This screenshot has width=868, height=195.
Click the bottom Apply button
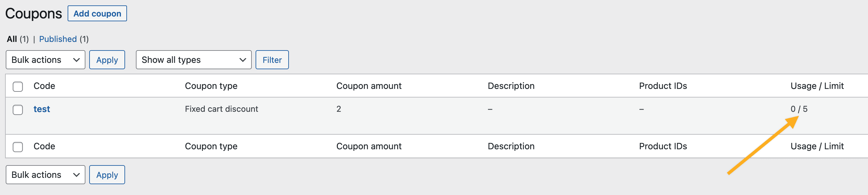pos(107,175)
